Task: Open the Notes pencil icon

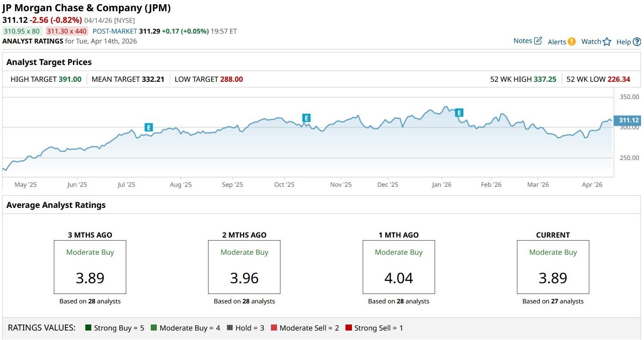Action: [x=538, y=41]
